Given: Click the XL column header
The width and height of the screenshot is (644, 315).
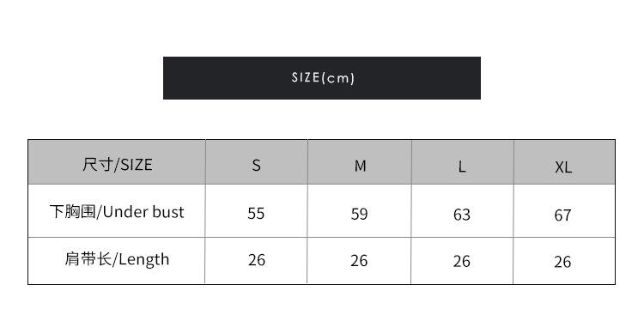Looking at the screenshot, I should click(563, 167).
